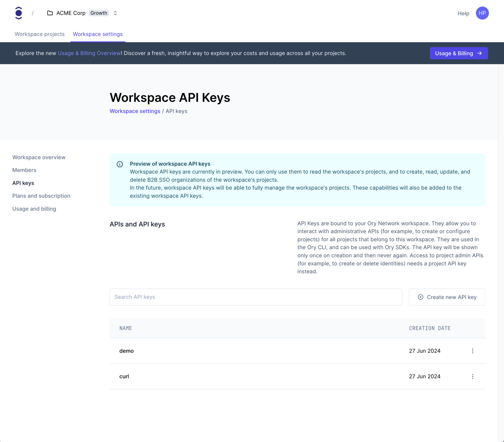Image resolution: width=504 pixels, height=442 pixels.
Task: Expand the workspace switcher chevrons
Action: (115, 13)
